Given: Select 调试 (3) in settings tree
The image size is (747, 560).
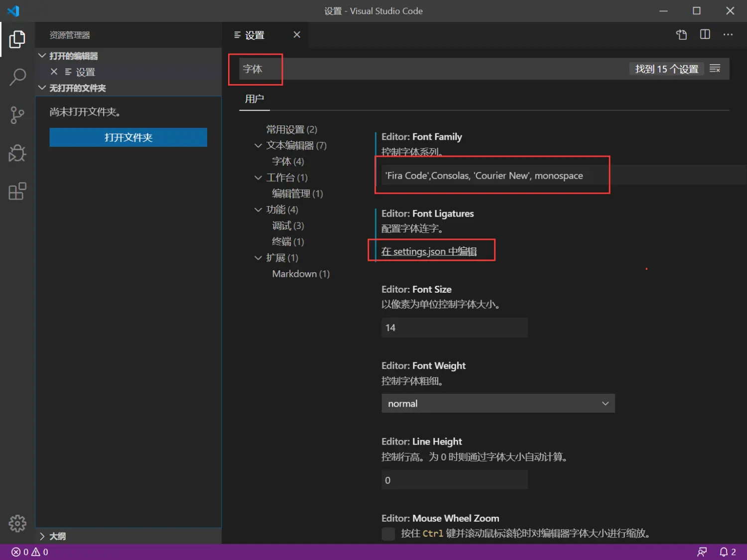Looking at the screenshot, I should [288, 225].
